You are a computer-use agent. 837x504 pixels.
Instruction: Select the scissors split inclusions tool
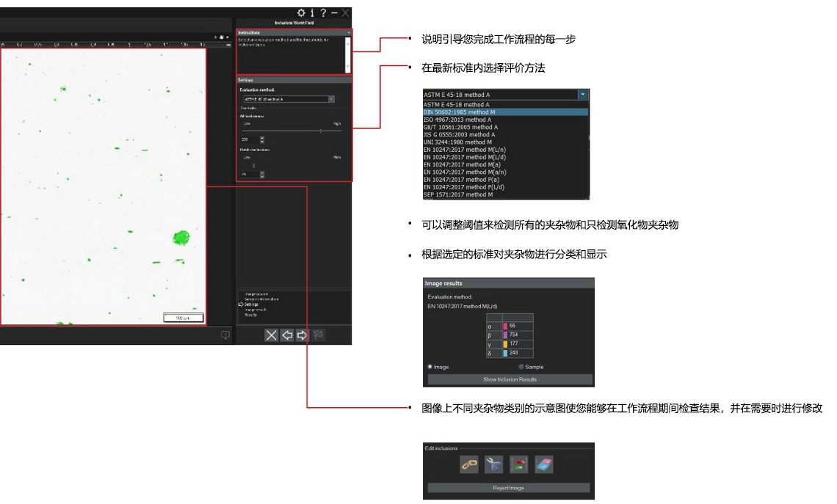click(493, 464)
